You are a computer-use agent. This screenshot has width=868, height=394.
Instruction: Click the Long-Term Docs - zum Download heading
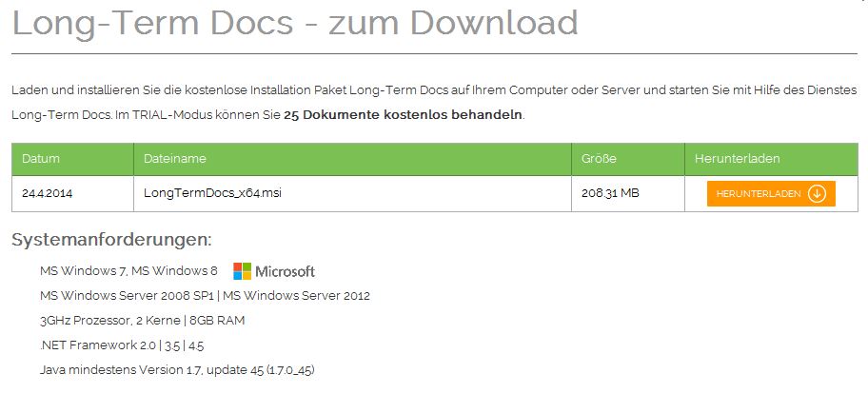(295, 23)
